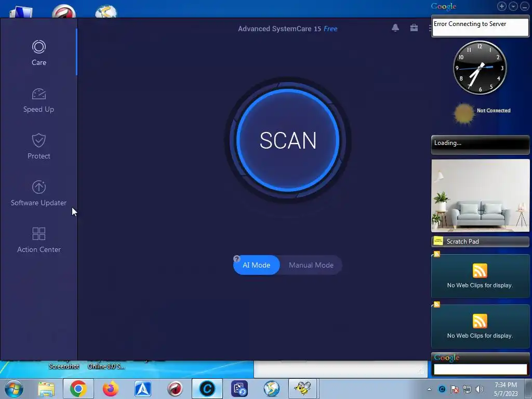
Task: Start the system SCAN
Action: tap(288, 140)
